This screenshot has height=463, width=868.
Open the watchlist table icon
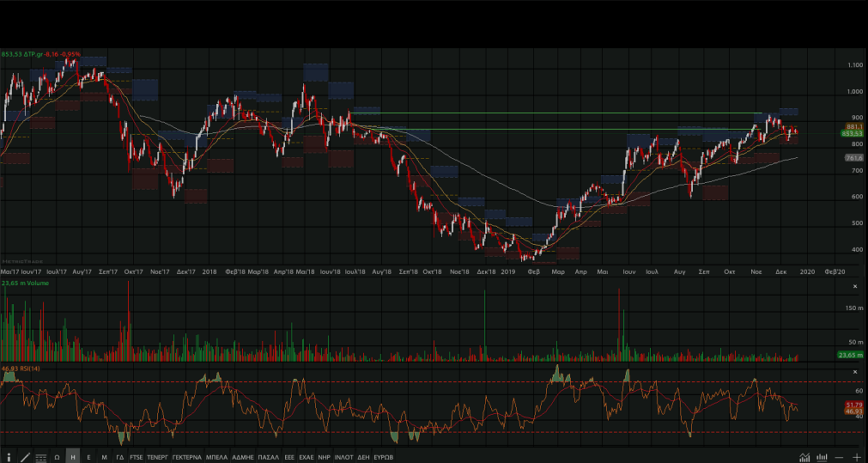coord(40,457)
